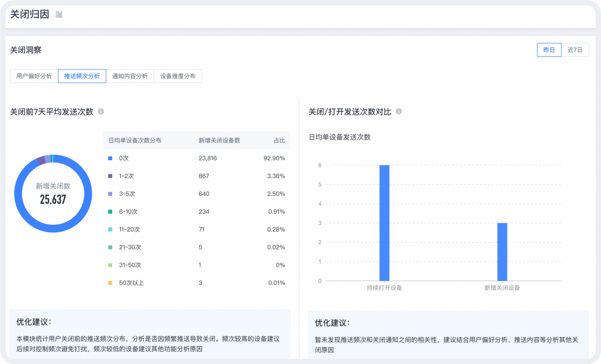Viewport: 601px width, 364px height.
Task: Open the 通知内容分析 tab
Action: coord(130,76)
